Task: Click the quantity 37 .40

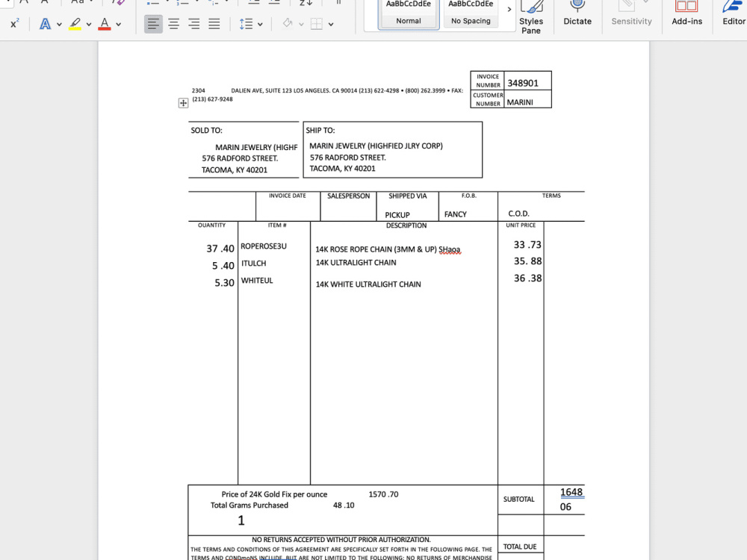Action: pyautogui.click(x=220, y=249)
